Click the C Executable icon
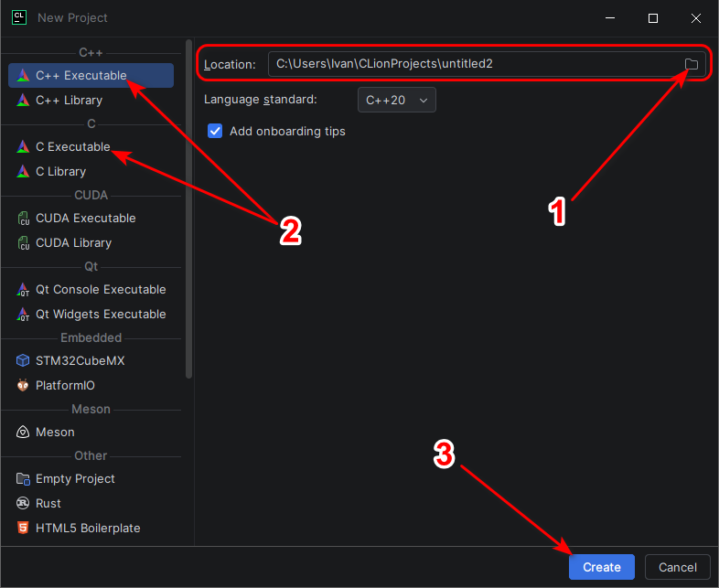 click(x=23, y=146)
